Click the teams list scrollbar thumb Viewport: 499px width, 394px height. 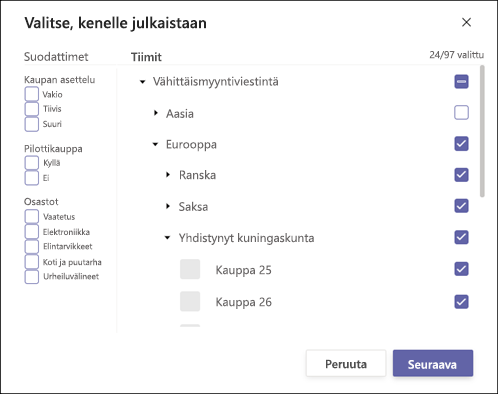coord(482,131)
